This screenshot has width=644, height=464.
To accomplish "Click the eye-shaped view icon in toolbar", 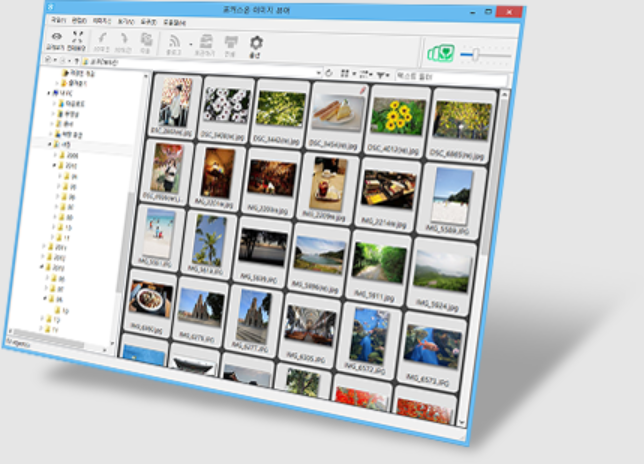I will [x=55, y=36].
